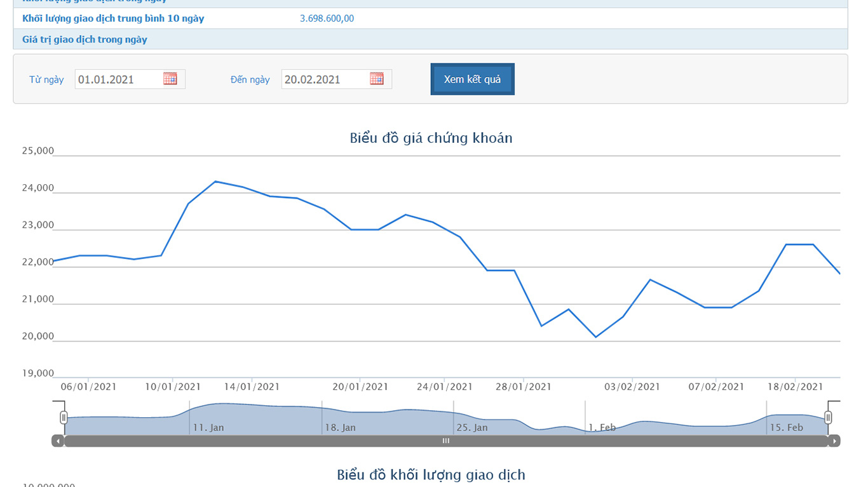Select the 25. Jan marker in navigator
Image resolution: width=868 pixels, height=487 pixels.
(472, 427)
